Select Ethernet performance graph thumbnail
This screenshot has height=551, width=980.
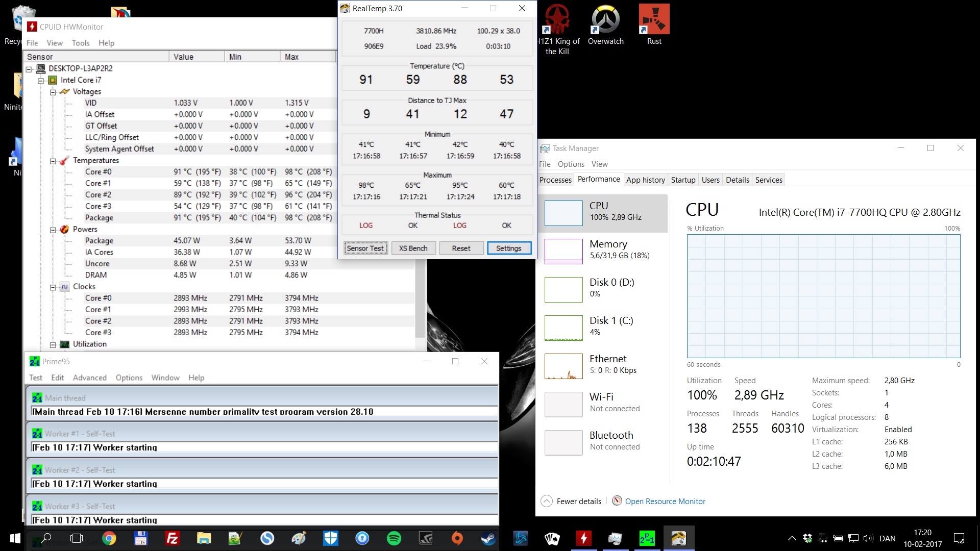tap(563, 366)
